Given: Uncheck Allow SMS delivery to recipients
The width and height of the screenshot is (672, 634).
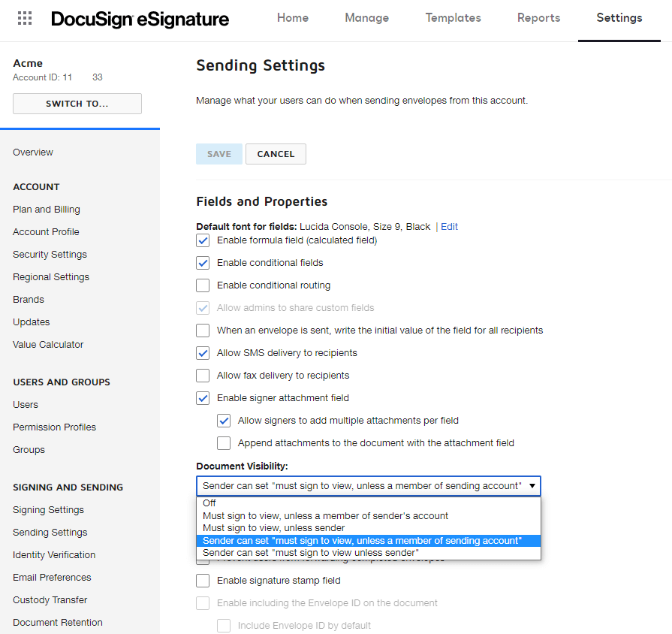Looking at the screenshot, I should click(x=203, y=352).
